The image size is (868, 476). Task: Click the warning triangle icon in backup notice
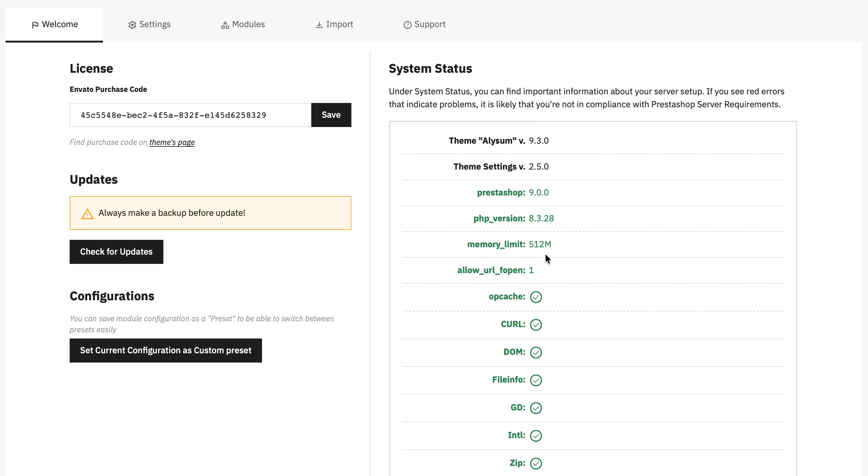tap(87, 214)
